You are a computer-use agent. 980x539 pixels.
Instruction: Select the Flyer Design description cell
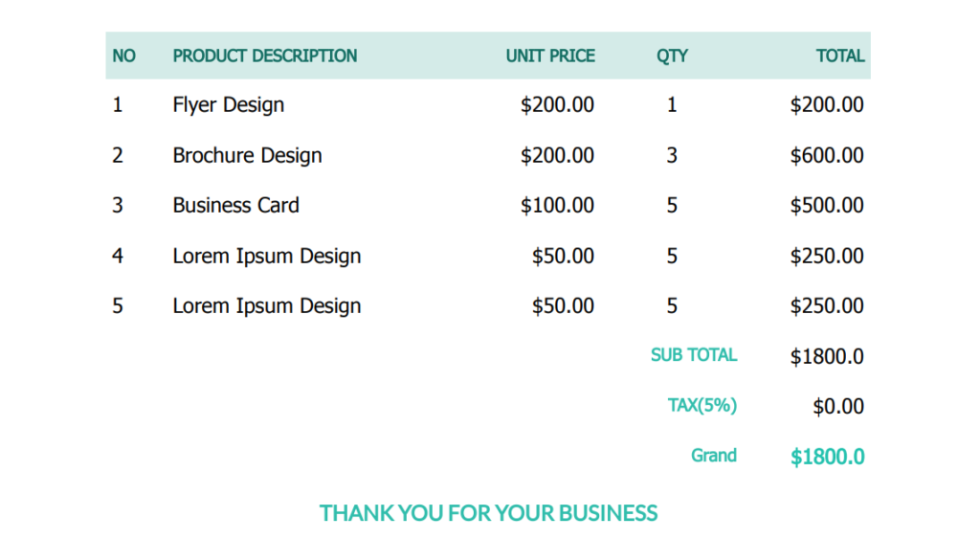pos(228,104)
